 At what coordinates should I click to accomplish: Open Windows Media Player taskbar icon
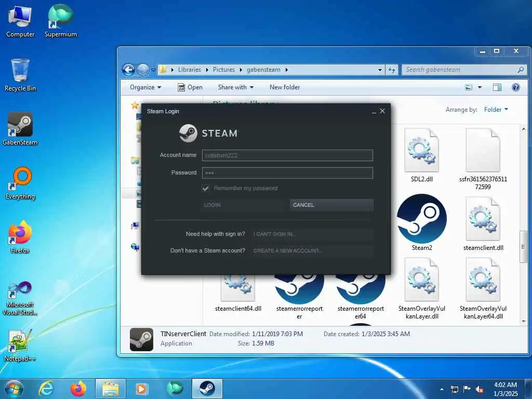pyautogui.click(x=141, y=389)
